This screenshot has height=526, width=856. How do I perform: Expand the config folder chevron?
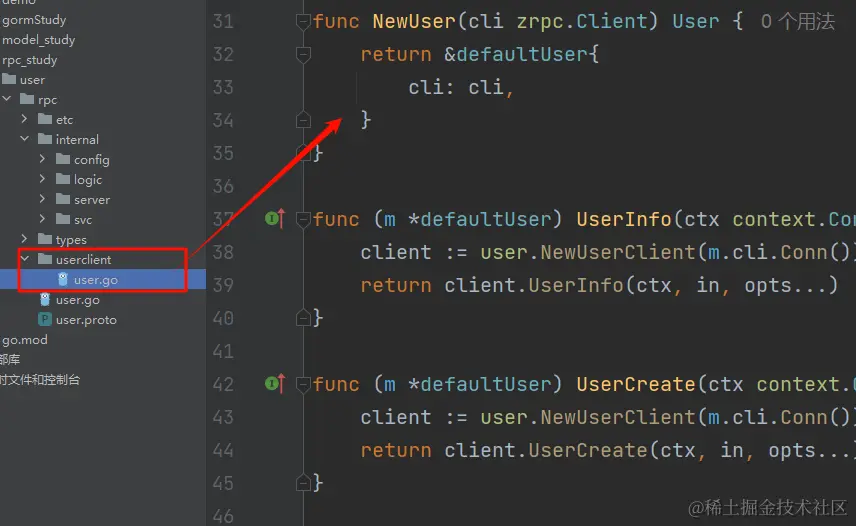coord(43,159)
